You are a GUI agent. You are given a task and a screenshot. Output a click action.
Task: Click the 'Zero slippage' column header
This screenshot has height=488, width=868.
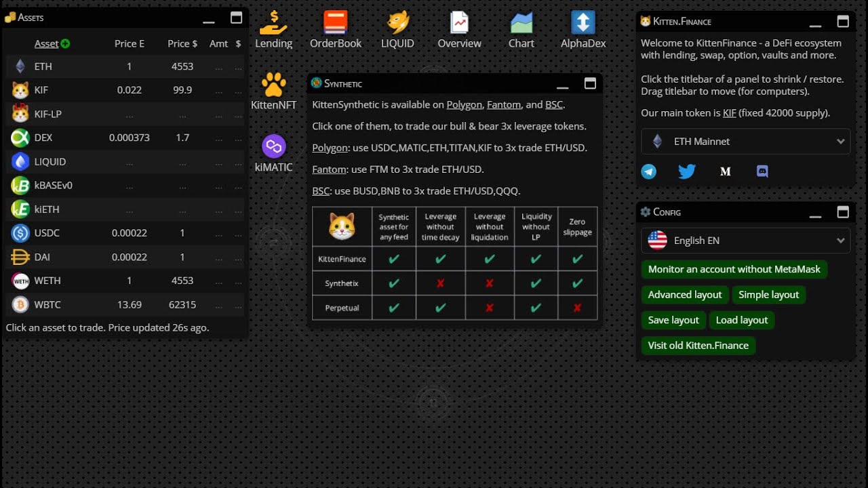click(577, 227)
